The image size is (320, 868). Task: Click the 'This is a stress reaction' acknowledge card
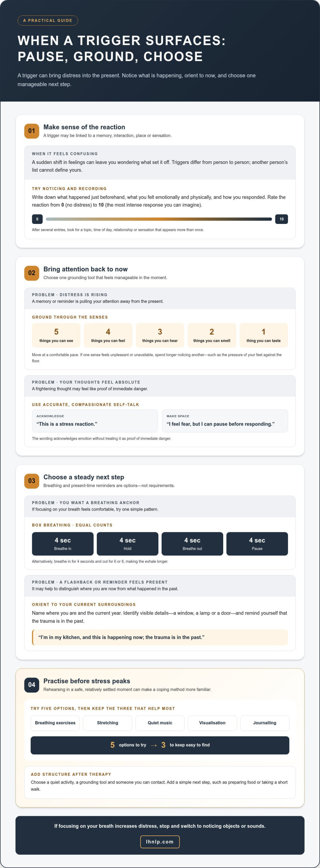tap(95, 421)
